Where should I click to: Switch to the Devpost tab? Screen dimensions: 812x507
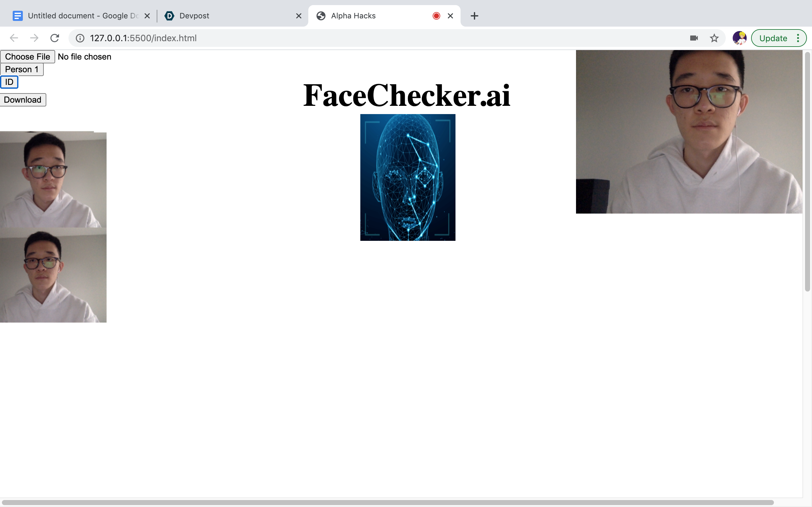228,16
